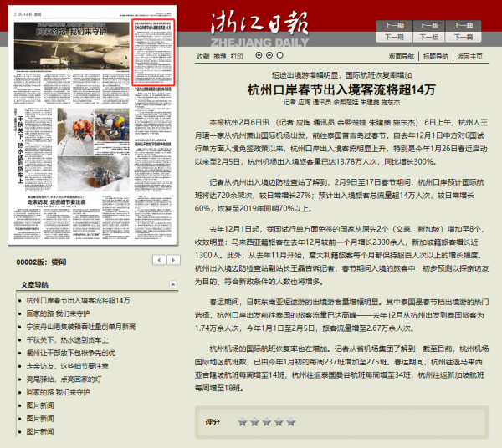Click the 评分 rating label
Screen dimensions: 502x448
213,422
